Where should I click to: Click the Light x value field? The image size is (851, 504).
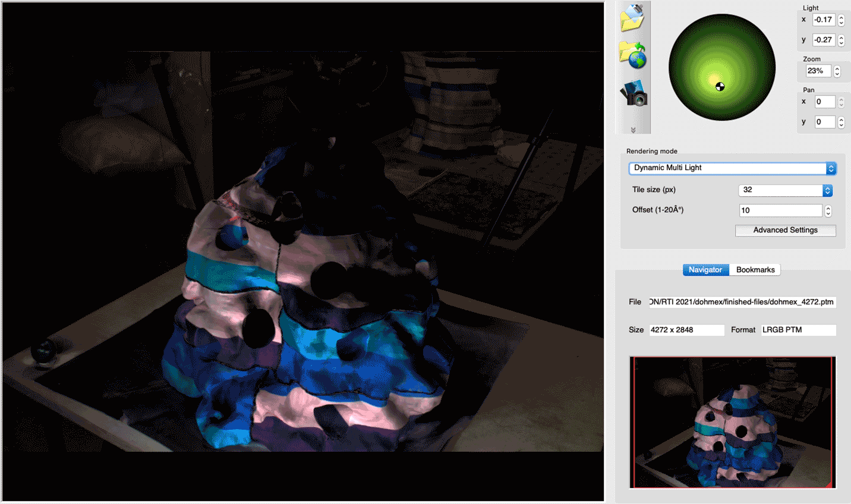pyautogui.click(x=824, y=20)
